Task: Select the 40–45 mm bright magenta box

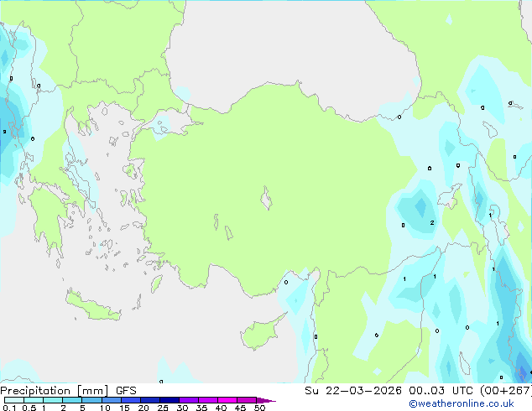Action: click(227, 400)
